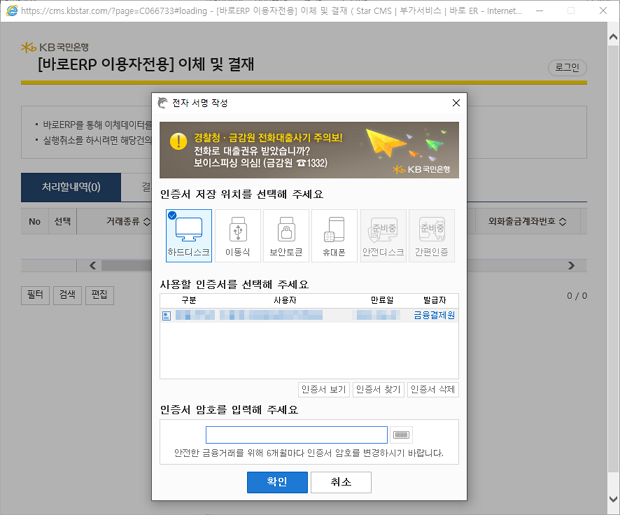620x515 pixels.
Task: Click the dialog title dolphin icon
Action: 163,103
